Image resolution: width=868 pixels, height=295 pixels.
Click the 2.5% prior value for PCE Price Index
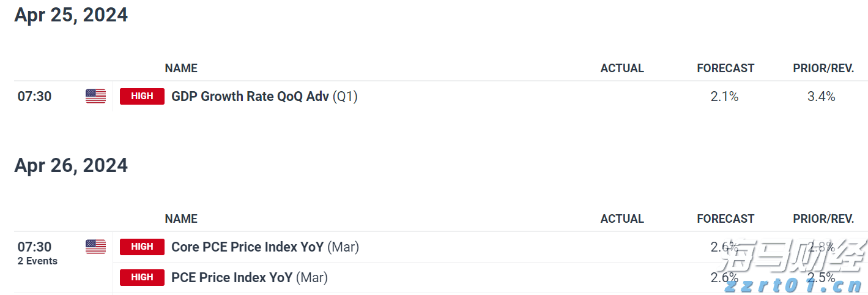(822, 277)
